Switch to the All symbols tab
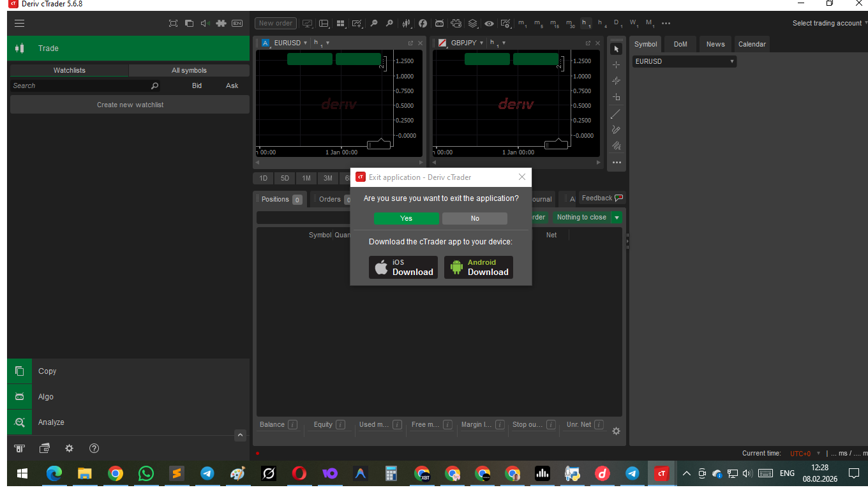 (x=189, y=71)
